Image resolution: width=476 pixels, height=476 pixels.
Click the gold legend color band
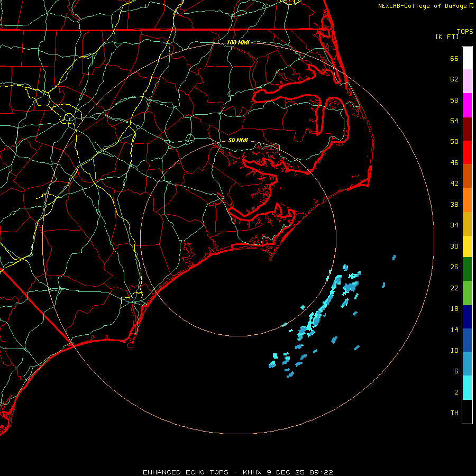pos(467,224)
